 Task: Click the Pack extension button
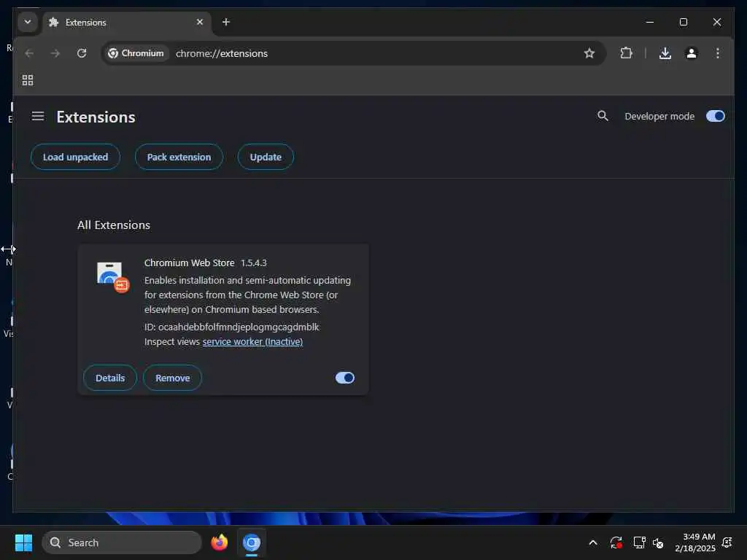point(179,157)
